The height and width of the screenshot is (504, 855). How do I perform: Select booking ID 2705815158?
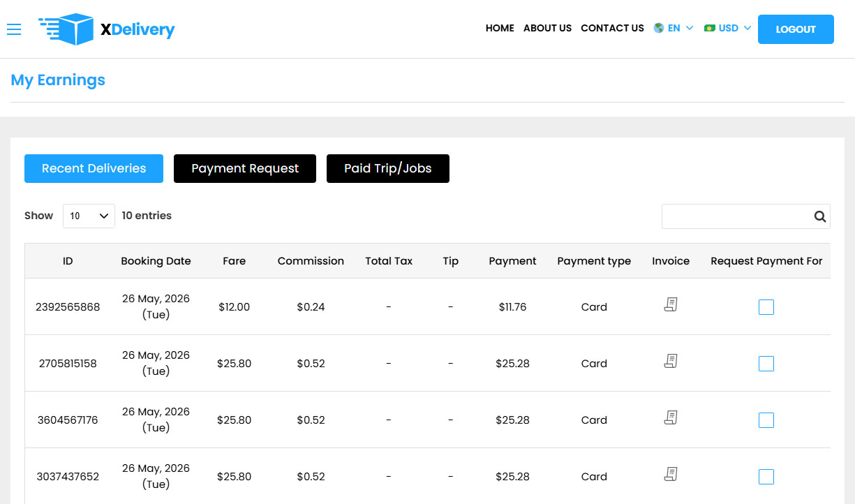coord(68,364)
